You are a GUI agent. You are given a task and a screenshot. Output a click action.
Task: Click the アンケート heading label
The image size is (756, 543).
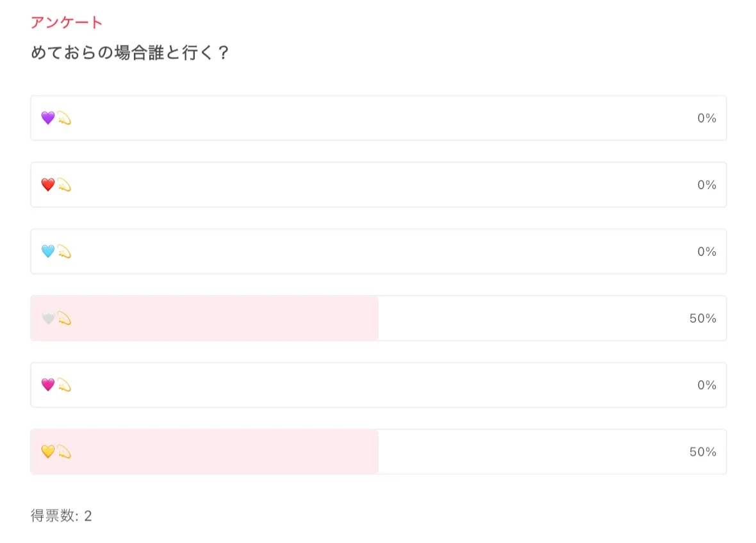click(x=67, y=22)
